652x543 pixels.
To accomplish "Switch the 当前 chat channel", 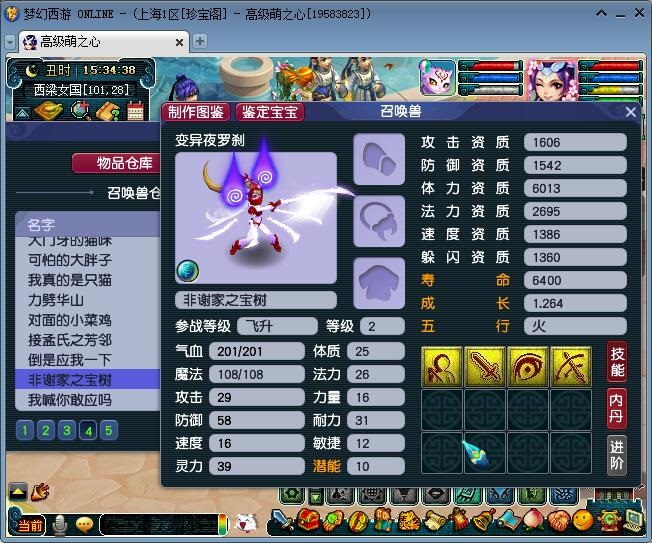I will pyautogui.click(x=30, y=526).
